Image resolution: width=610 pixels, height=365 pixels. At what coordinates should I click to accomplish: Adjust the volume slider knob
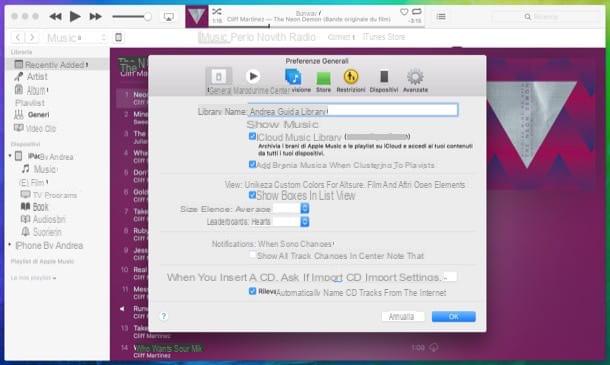(147, 16)
